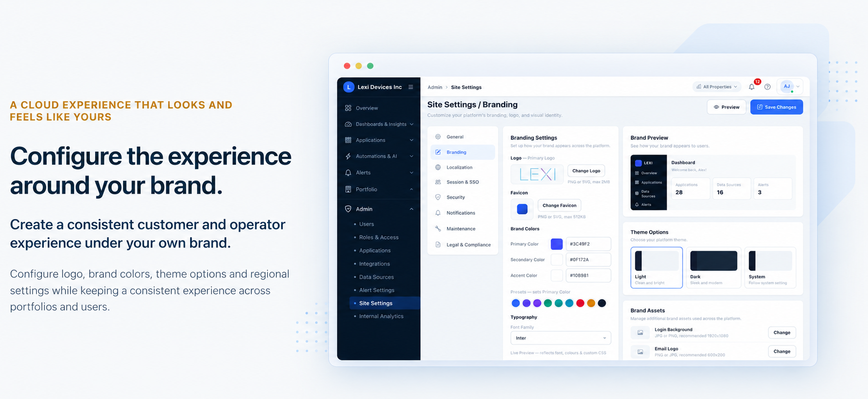Open the Font Family Inter dropdown
Image resolution: width=868 pixels, height=399 pixels.
561,338
